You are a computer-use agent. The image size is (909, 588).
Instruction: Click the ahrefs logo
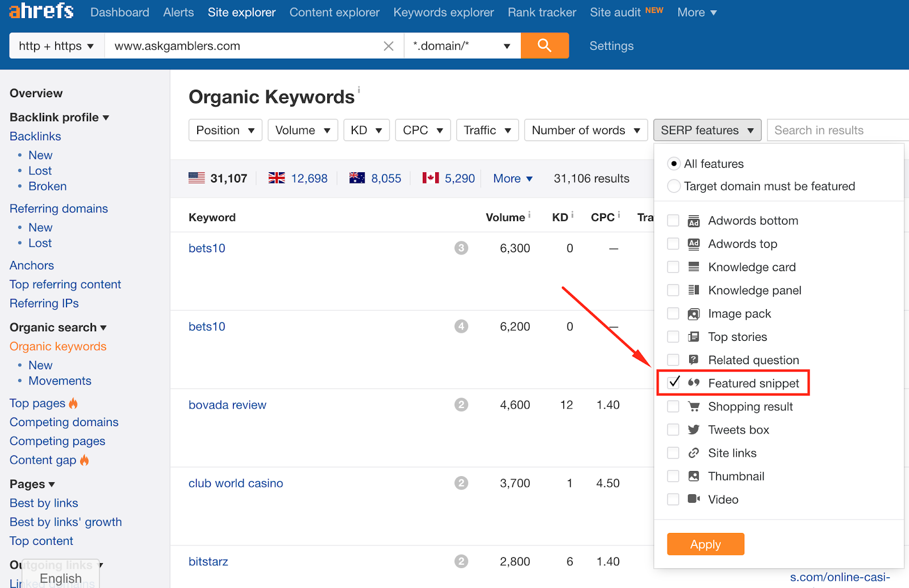coord(41,10)
